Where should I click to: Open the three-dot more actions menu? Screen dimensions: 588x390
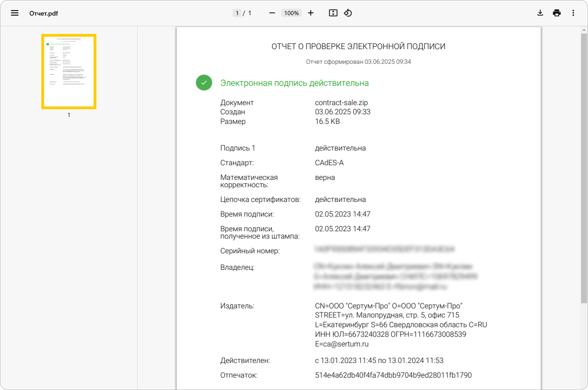pos(573,13)
